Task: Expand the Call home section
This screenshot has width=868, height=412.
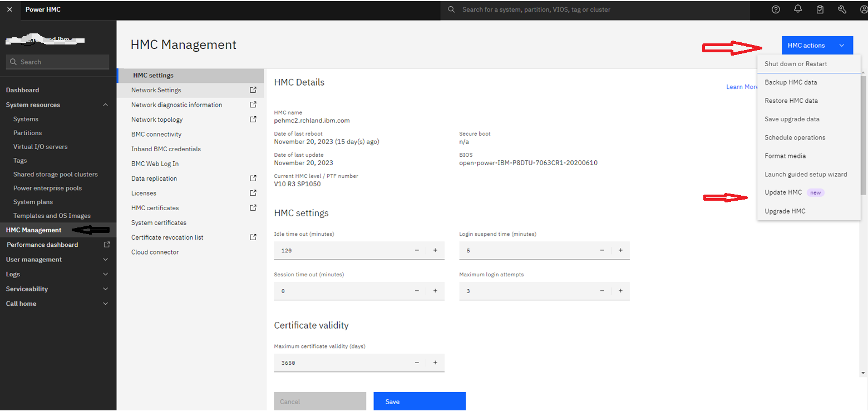Action: (x=106, y=304)
